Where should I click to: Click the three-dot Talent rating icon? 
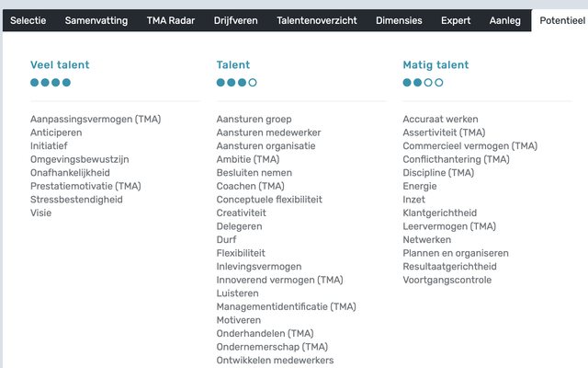tap(236, 82)
